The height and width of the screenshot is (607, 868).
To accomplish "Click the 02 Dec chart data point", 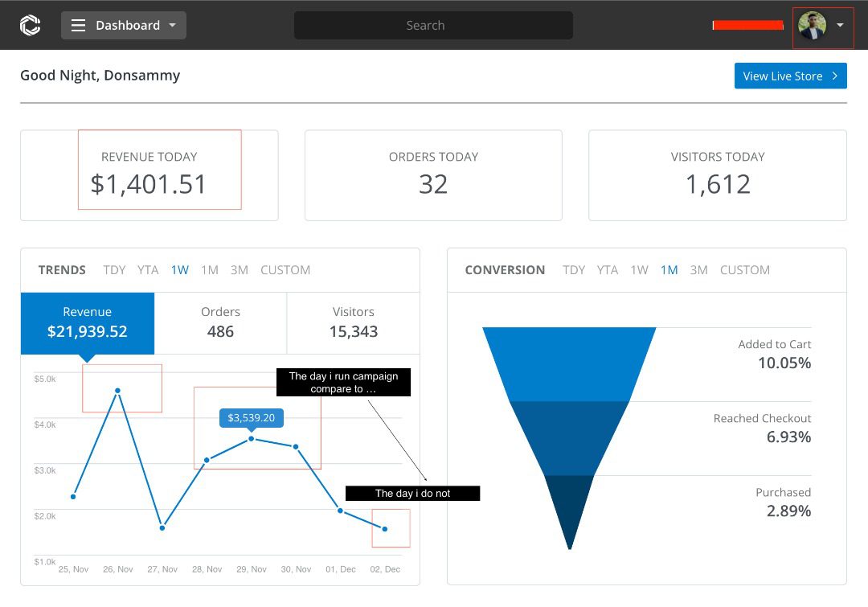I will [x=385, y=529].
